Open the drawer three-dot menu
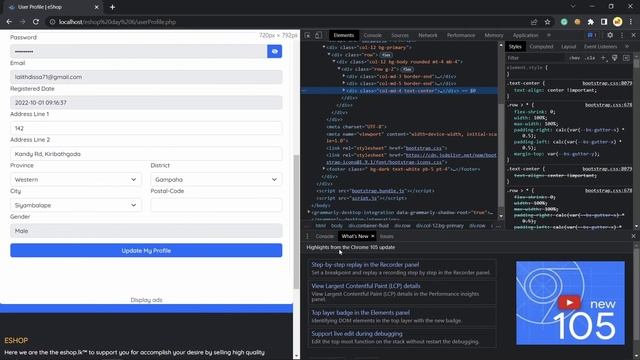 (307, 236)
